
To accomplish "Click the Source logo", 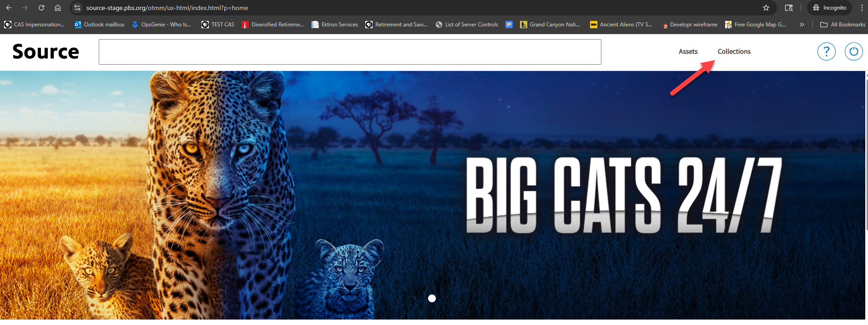I will click(x=45, y=51).
